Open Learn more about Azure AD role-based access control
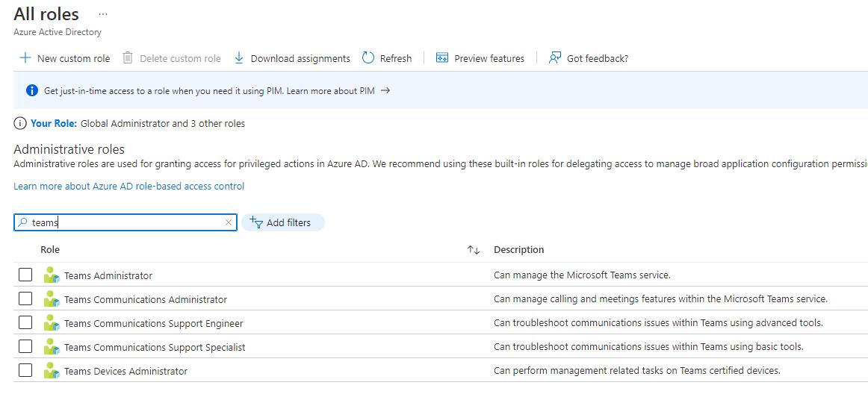Image resolution: width=868 pixels, height=397 pixels. coord(129,187)
